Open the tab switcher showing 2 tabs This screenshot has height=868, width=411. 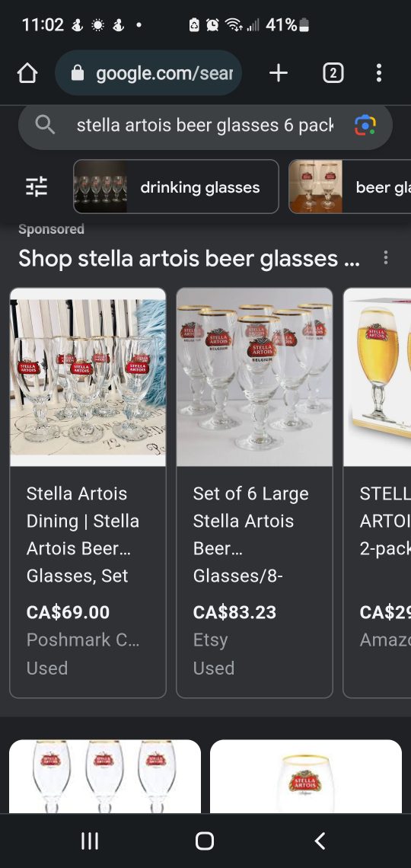click(x=333, y=73)
